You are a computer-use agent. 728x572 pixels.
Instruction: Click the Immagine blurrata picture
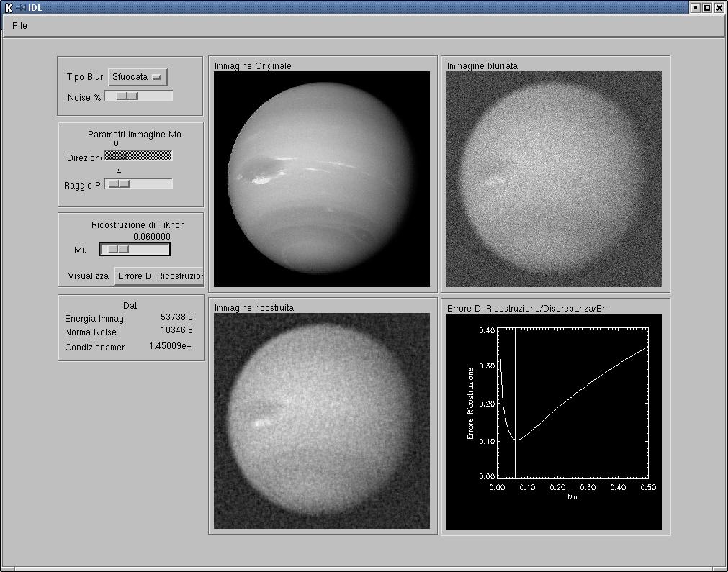(x=554, y=179)
